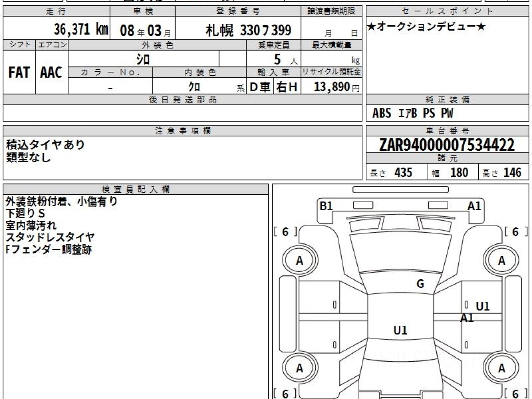Select the seating capacity 5 人
Screen dimensions: 532x399
(x=285, y=59)
